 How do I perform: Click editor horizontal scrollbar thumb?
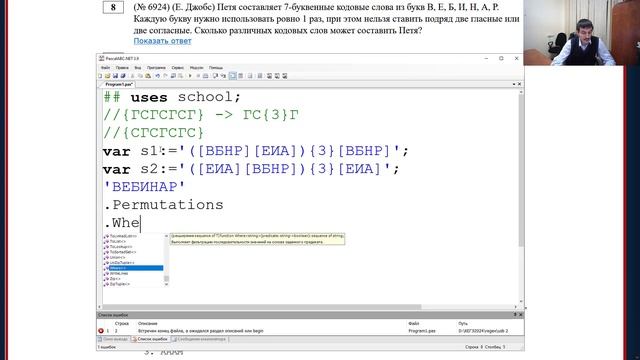tap(261, 307)
